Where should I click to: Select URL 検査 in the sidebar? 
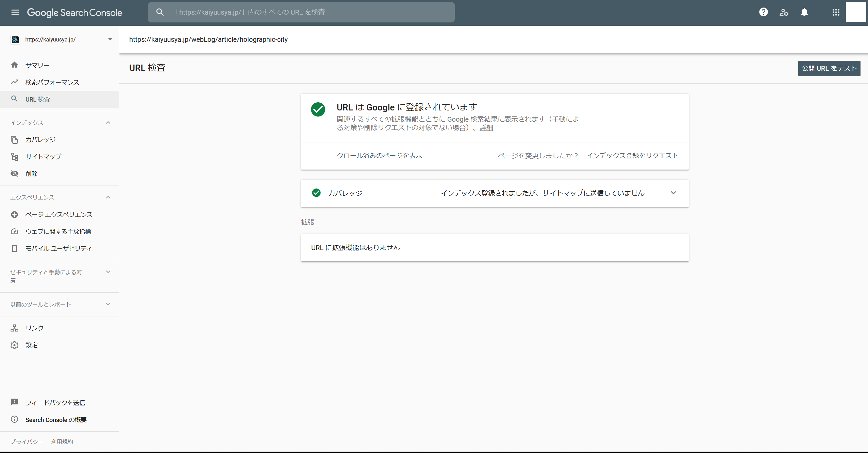coord(60,99)
